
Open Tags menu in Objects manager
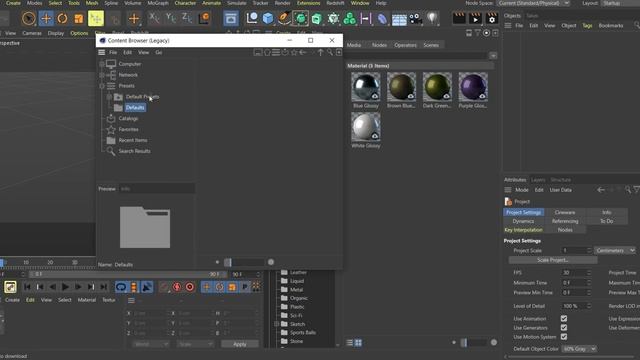click(587, 26)
